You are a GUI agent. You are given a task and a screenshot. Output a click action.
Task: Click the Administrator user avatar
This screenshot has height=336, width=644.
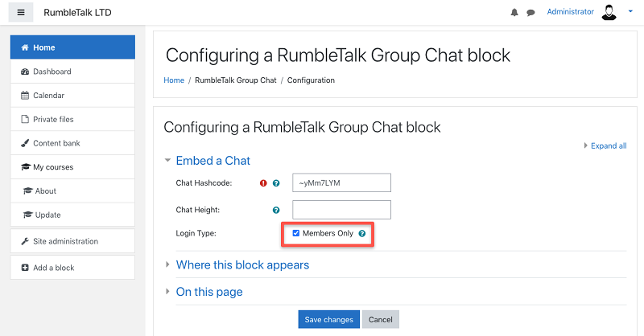point(609,12)
